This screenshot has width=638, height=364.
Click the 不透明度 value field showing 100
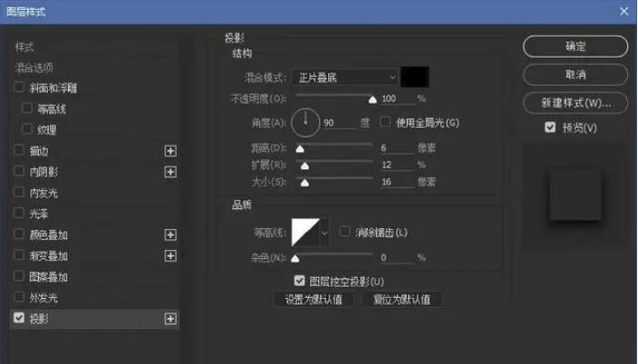click(397, 99)
